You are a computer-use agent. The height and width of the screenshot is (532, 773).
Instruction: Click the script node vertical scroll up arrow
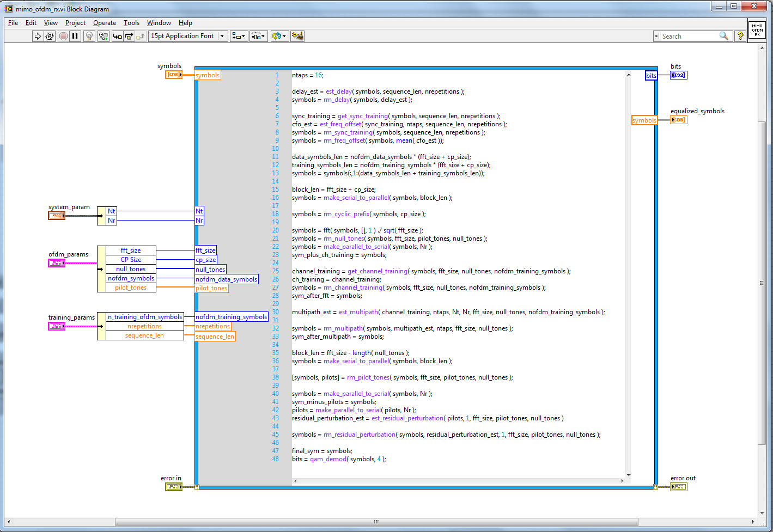629,75
